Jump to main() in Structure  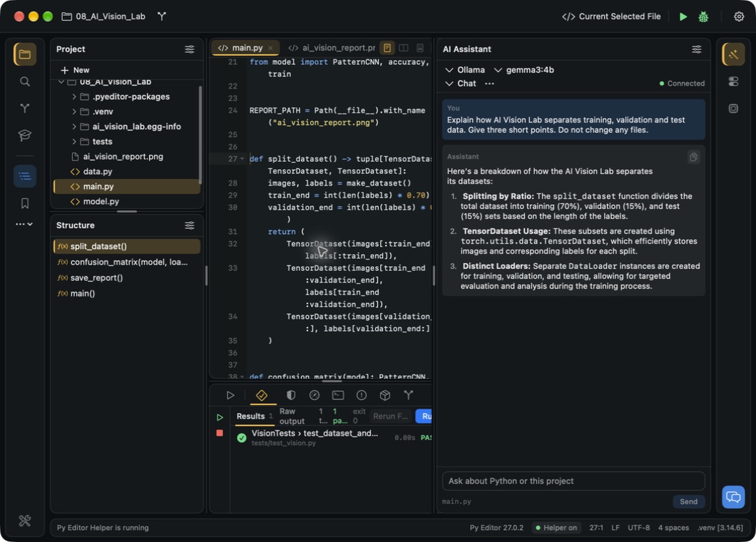click(127, 293)
